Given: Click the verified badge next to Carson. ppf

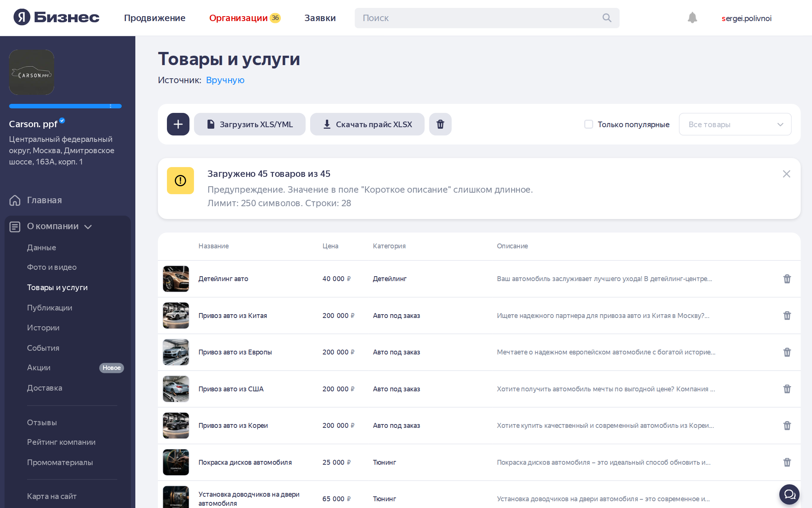Looking at the screenshot, I should pos(62,120).
